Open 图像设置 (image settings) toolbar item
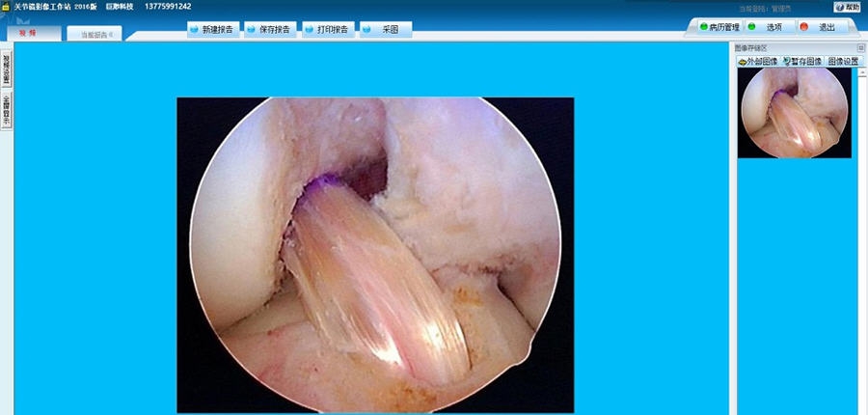Viewport: 868px width, 415px height. pyautogui.click(x=843, y=62)
